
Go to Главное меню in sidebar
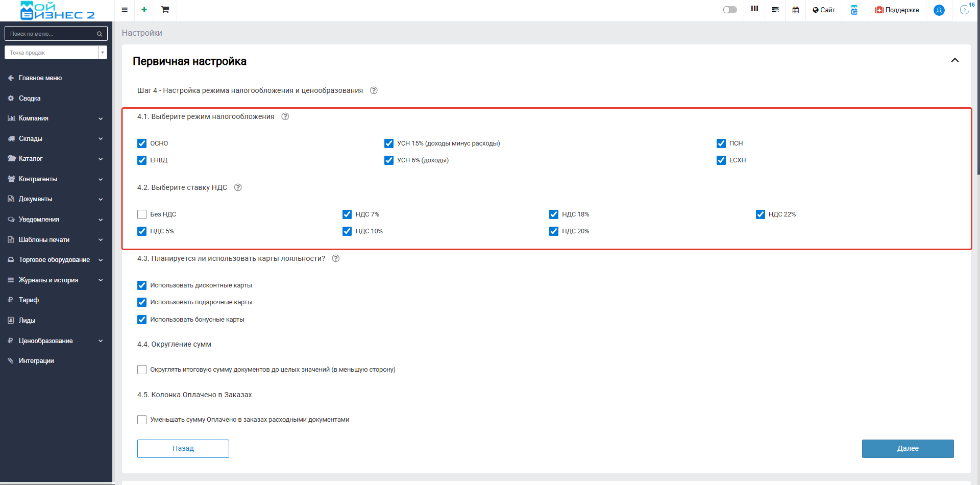40,78
